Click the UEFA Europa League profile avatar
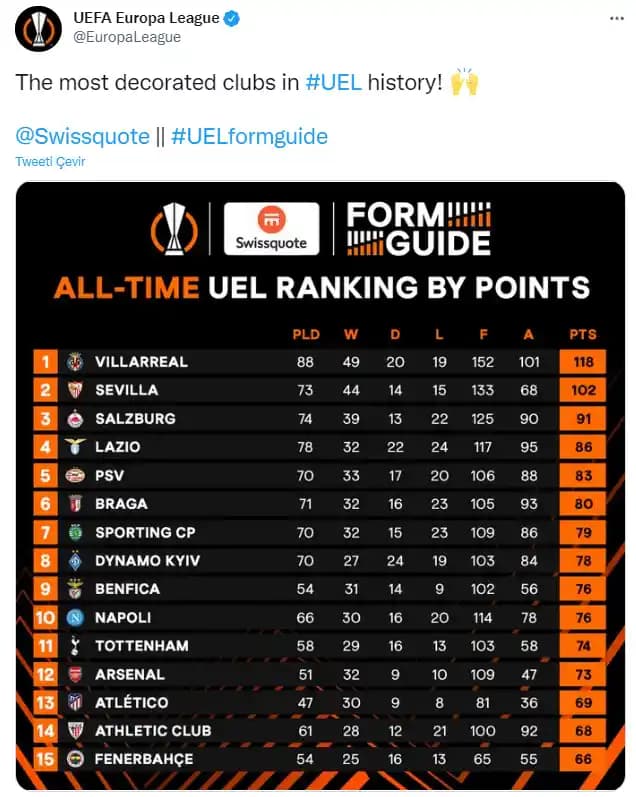Image resolution: width=636 pixels, height=797 pixels. (x=38, y=27)
